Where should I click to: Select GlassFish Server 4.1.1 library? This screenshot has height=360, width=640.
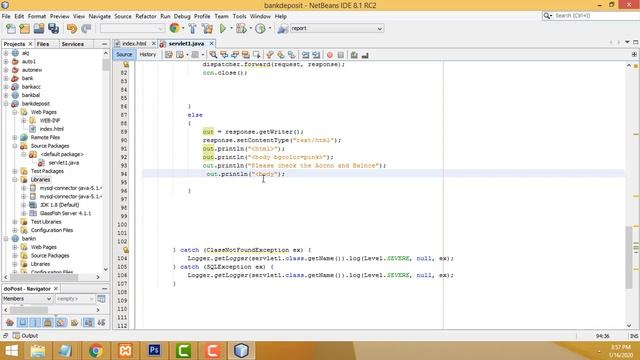point(65,213)
